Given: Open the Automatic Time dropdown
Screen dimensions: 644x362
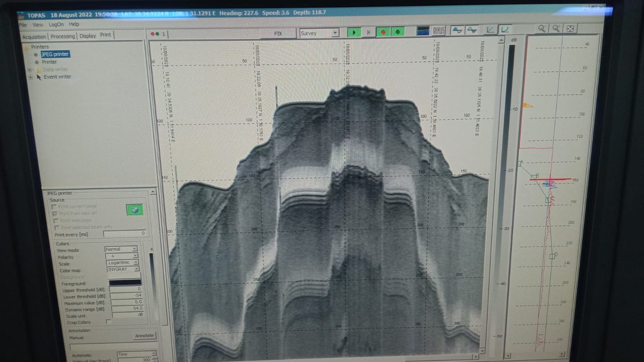Looking at the screenshot, I should 136,354.
